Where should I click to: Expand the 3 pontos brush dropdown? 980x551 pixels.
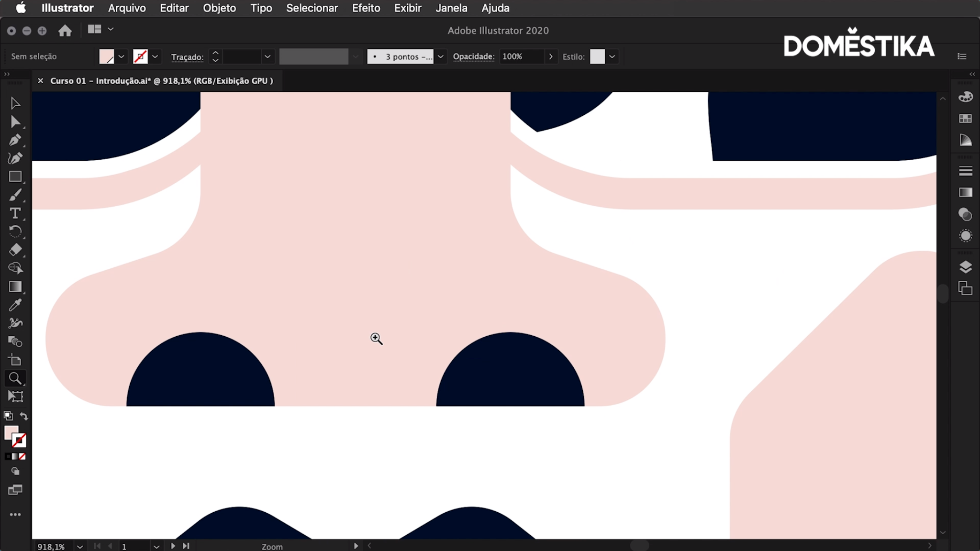tap(441, 56)
